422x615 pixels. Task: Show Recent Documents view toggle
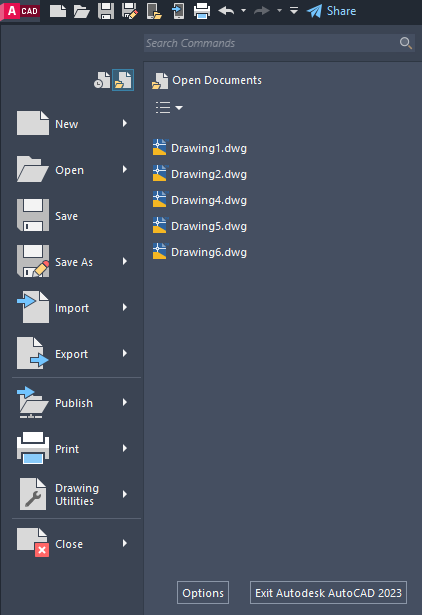102,80
